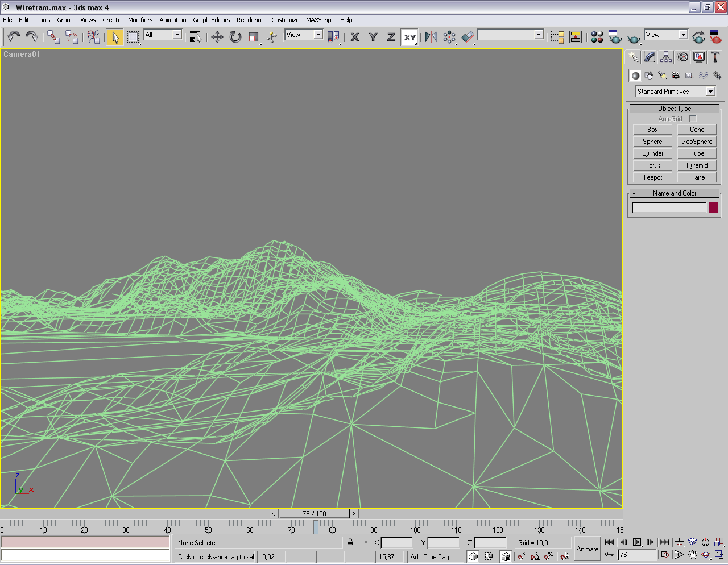The image size is (728, 565).
Task: Open the Rendering menu
Action: pos(250,20)
